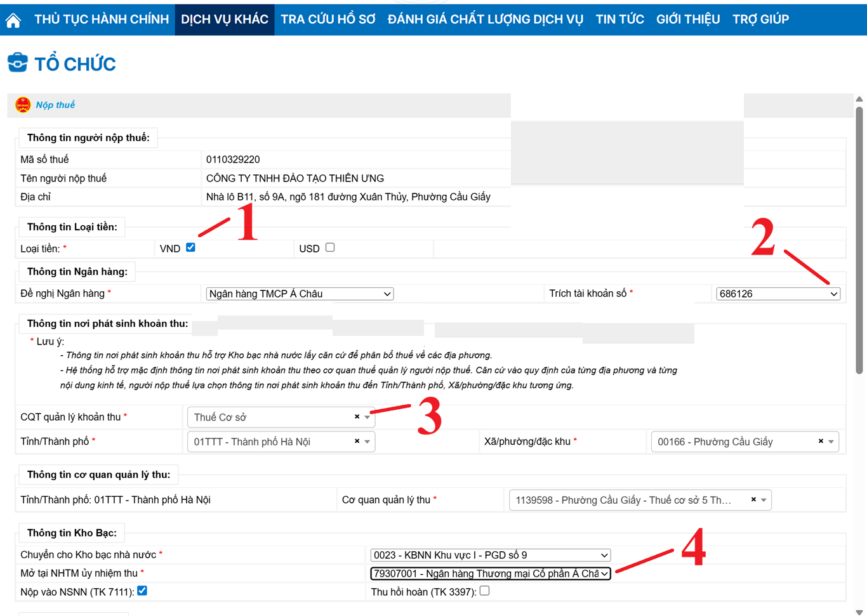
Task: Go to TRA CỨU HỒ SƠ menu
Action: [328, 20]
